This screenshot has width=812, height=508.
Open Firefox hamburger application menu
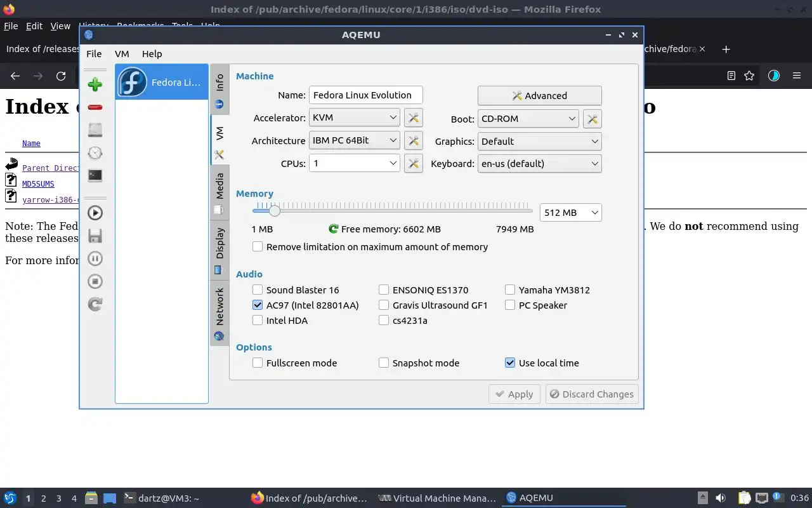tap(797, 76)
